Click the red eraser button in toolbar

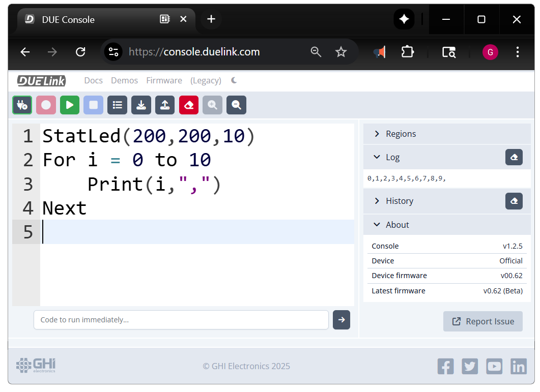pos(189,105)
